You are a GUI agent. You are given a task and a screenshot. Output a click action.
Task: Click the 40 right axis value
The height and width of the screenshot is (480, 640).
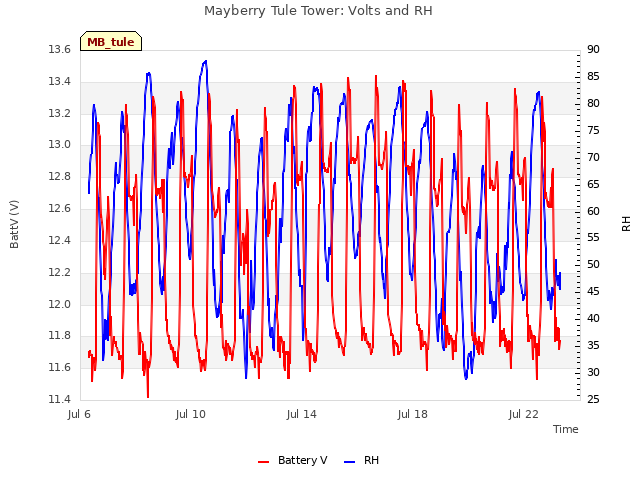[x=593, y=318]
